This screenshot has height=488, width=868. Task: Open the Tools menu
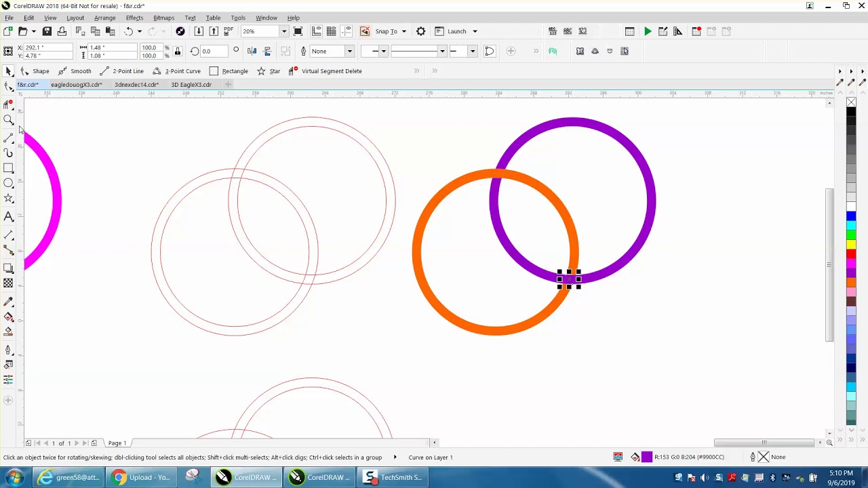(x=238, y=18)
